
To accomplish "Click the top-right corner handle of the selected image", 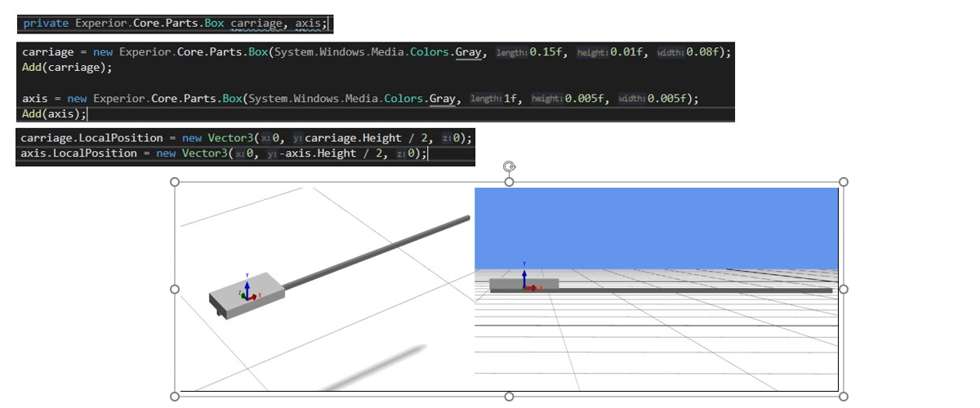I will click(844, 182).
